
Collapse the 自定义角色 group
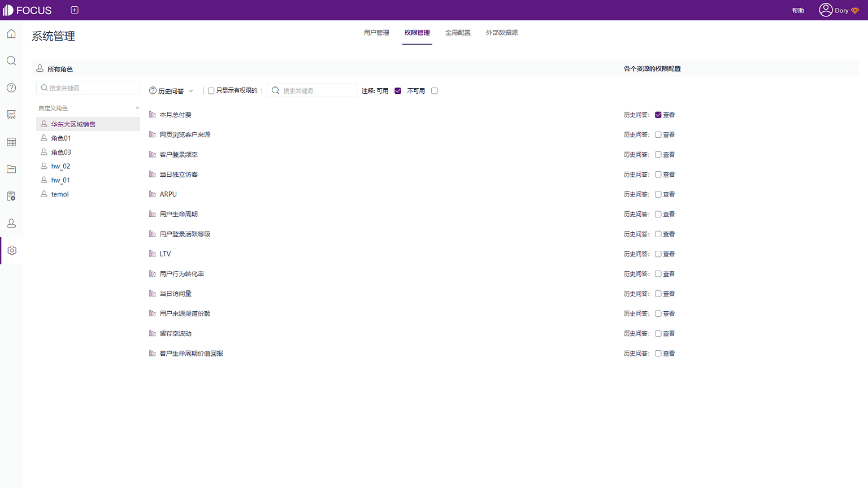pyautogui.click(x=137, y=108)
